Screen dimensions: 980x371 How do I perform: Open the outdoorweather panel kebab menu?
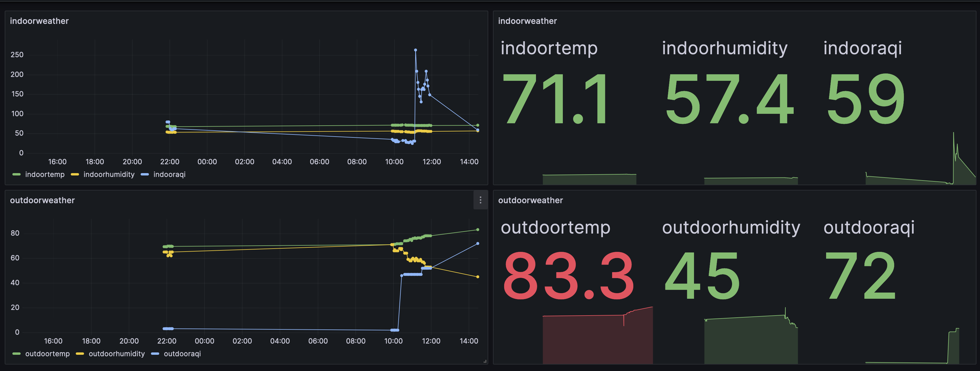pos(480,200)
